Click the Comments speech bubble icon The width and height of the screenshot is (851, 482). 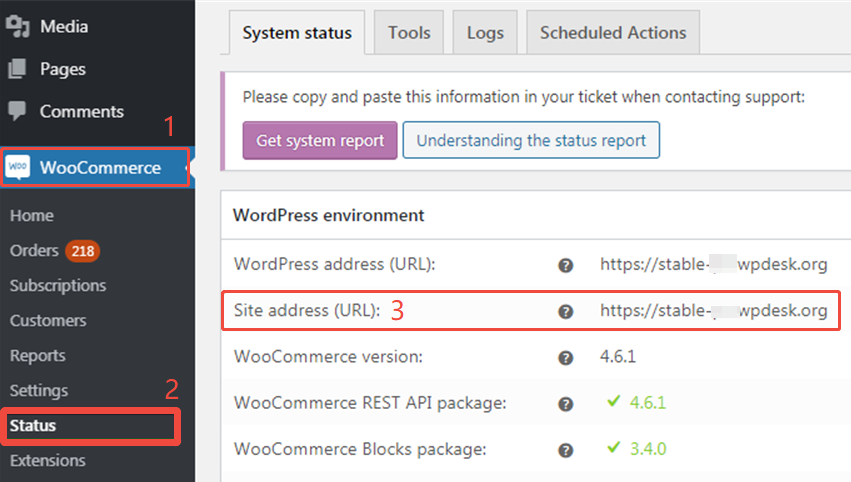click(17, 111)
